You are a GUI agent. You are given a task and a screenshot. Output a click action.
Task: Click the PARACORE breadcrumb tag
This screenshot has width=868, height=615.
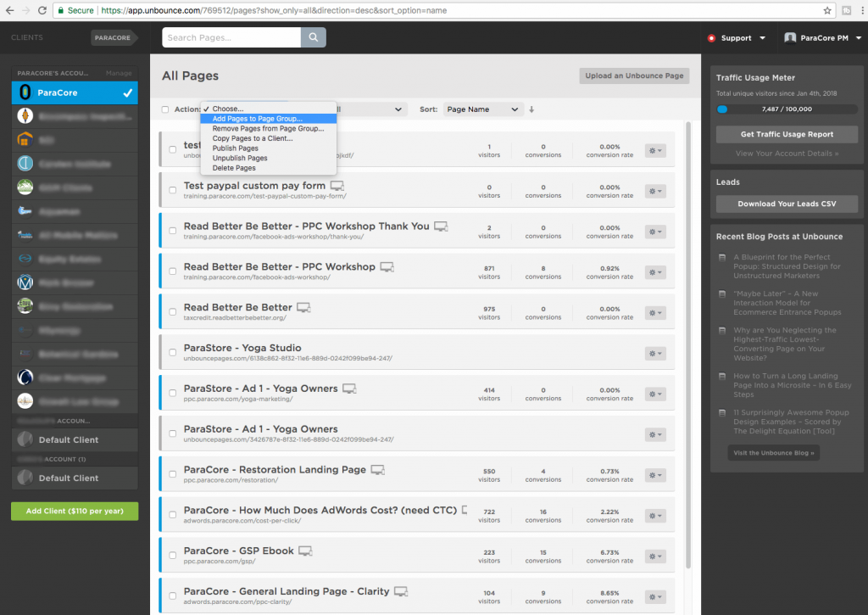tap(113, 37)
